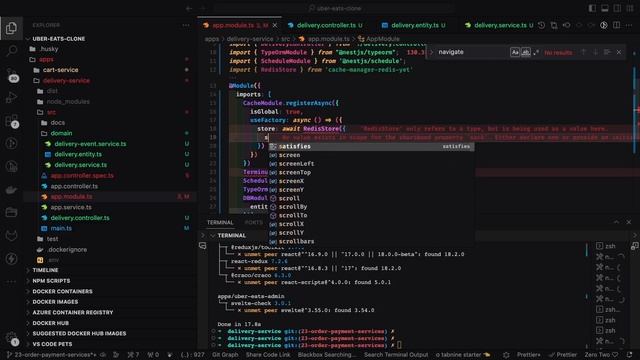Image resolution: width=640 pixels, height=360 pixels.
Task: Switch to delivery.service.ts tab
Action: coord(500,25)
